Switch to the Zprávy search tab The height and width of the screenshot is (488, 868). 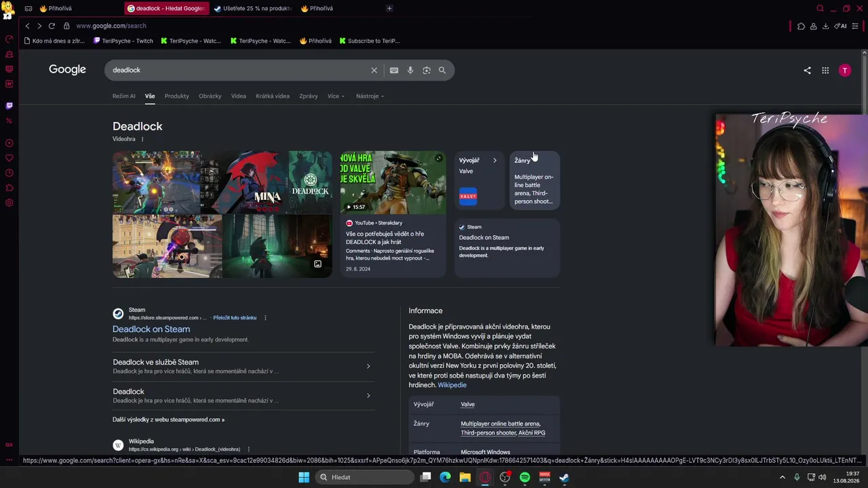pos(309,96)
